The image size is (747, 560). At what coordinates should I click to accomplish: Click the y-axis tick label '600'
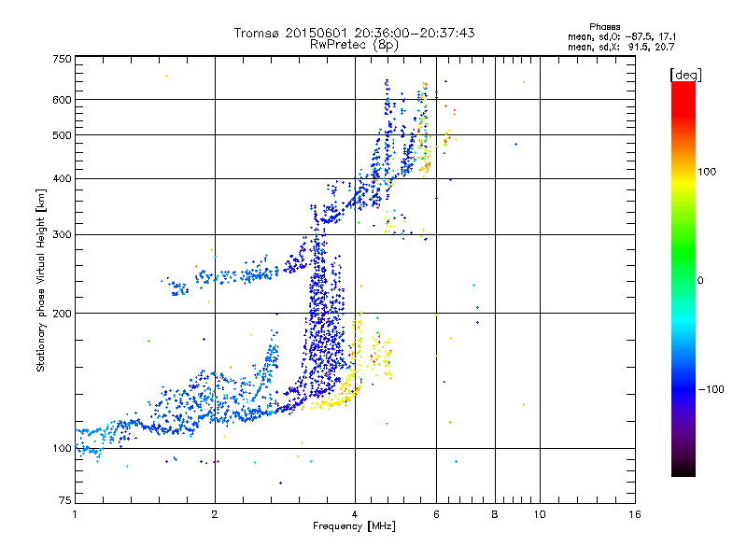[63, 100]
